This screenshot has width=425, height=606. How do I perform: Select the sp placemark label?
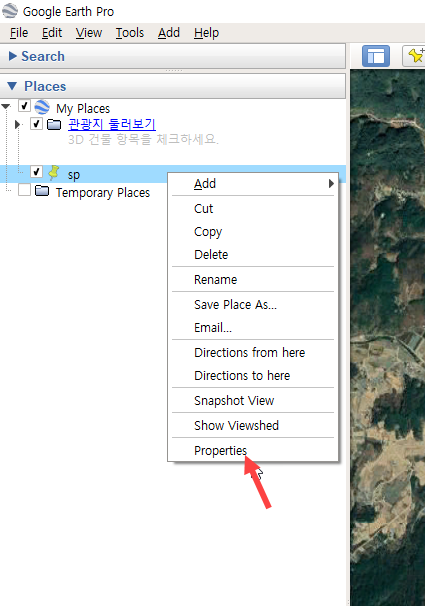[x=73, y=175]
